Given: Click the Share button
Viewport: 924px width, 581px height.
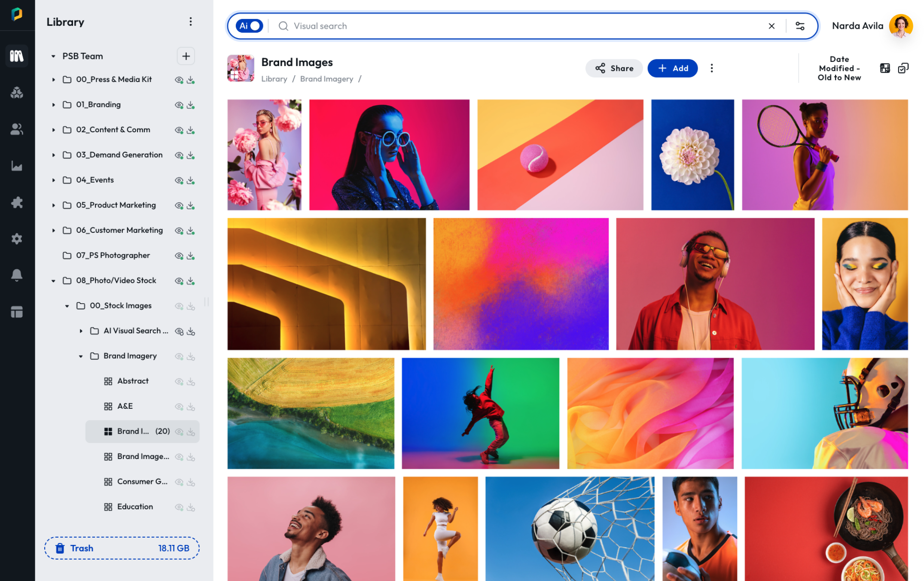Looking at the screenshot, I should click(x=614, y=68).
